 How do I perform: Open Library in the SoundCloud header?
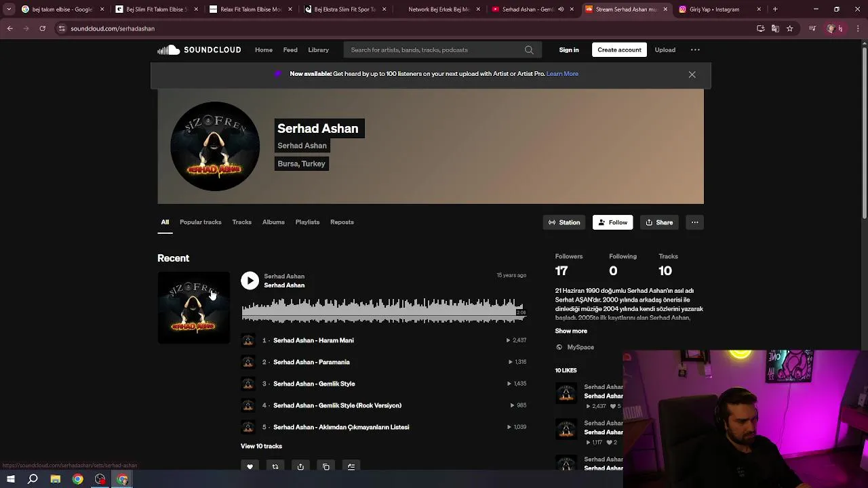click(x=318, y=49)
